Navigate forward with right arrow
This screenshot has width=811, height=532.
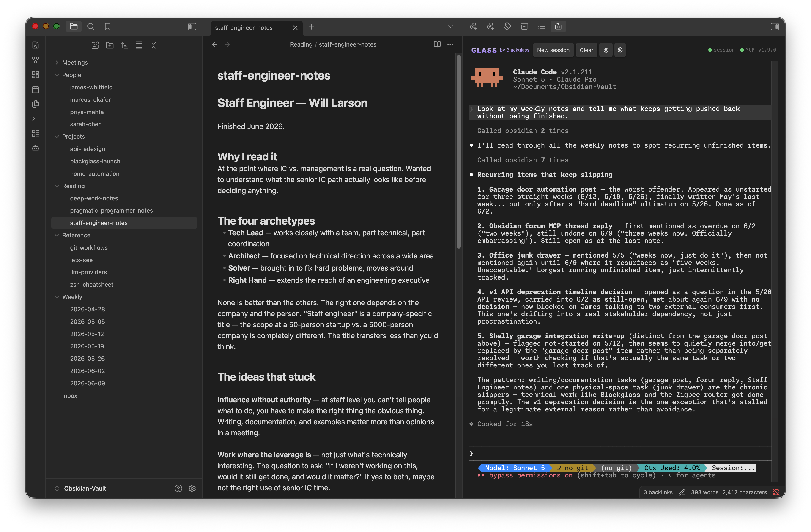(228, 45)
